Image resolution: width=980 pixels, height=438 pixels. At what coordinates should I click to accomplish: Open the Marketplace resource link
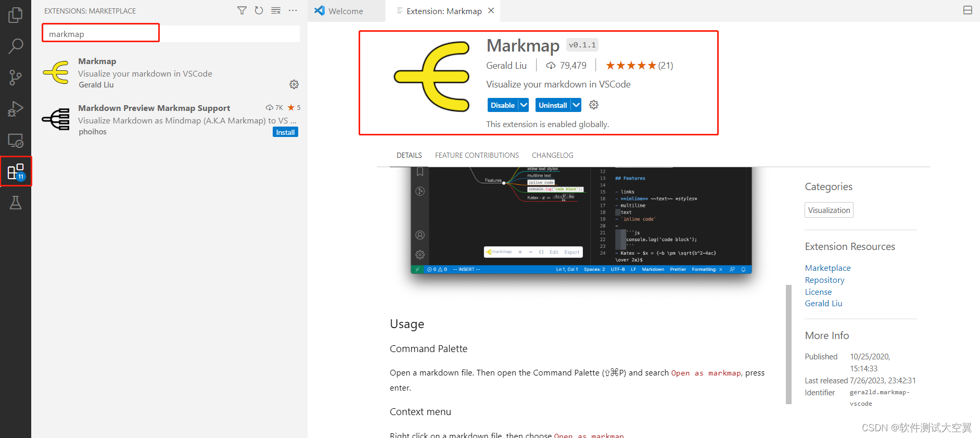828,268
